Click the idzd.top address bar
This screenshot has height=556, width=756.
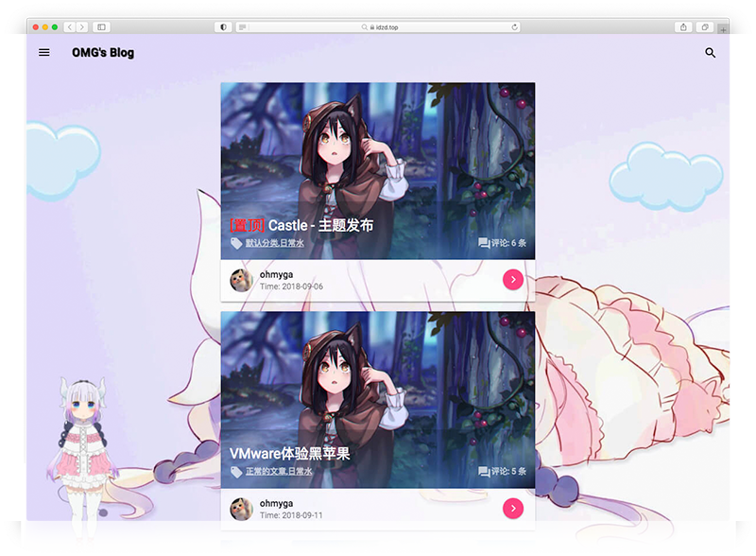click(x=378, y=27)
